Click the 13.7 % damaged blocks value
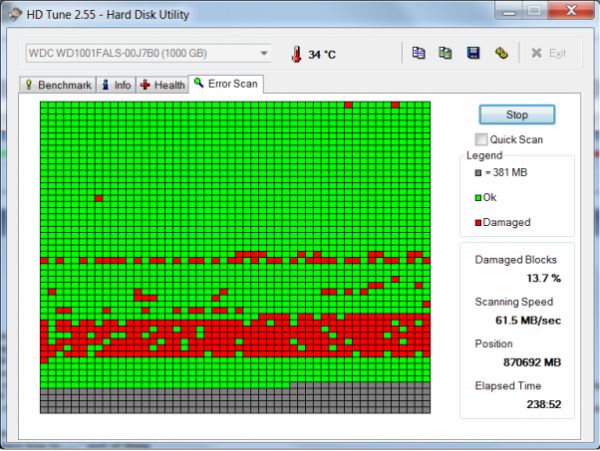 click(543, 278)
